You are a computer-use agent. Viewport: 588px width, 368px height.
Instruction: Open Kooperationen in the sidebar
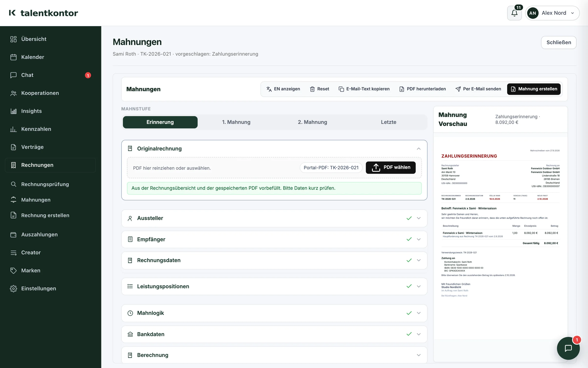50,93
